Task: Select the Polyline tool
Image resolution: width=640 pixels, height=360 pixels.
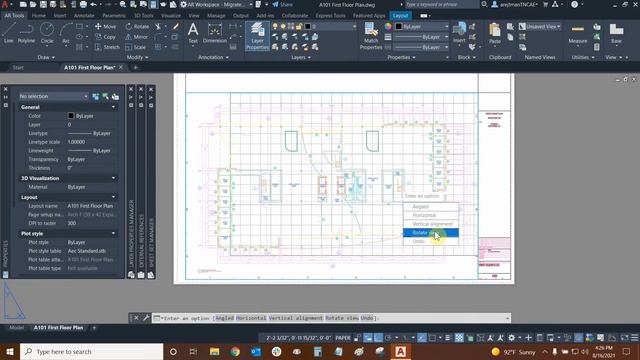Action: pyautogui.click(x=26, y=33)
